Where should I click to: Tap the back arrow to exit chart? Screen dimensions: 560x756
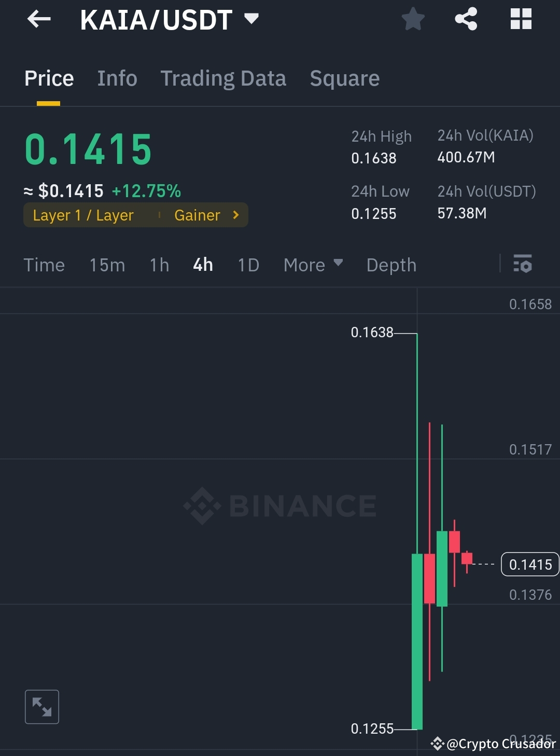38,19
